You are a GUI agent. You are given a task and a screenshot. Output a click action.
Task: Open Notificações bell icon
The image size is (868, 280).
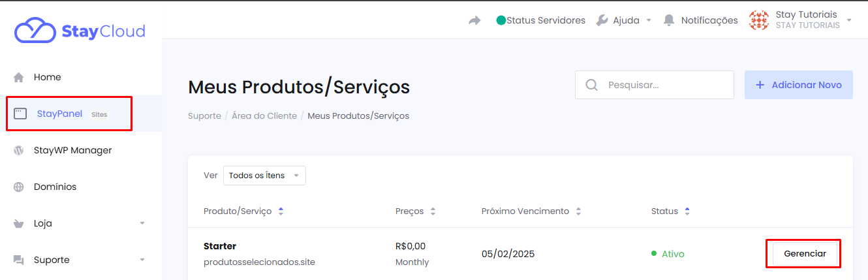coord(669,20)
